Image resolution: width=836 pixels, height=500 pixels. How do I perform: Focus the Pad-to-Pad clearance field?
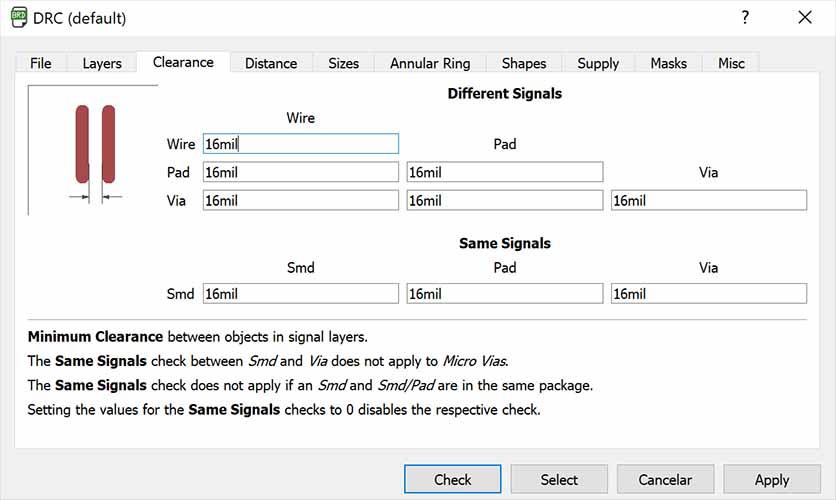(505, 172)
